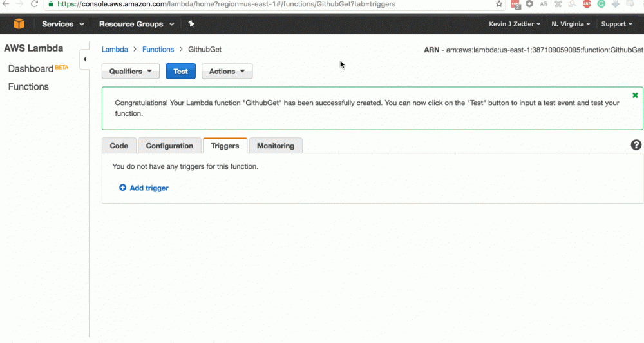Open Dashboard in the Lambda sidebar
The width and height of the screenshot is (644, 343).
(x=31, y=69)
